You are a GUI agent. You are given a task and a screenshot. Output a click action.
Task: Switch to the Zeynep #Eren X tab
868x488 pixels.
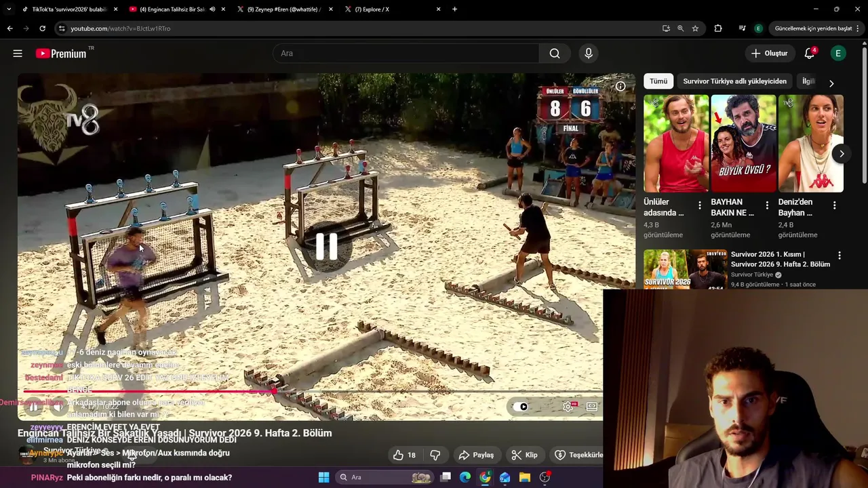point(285,9)
